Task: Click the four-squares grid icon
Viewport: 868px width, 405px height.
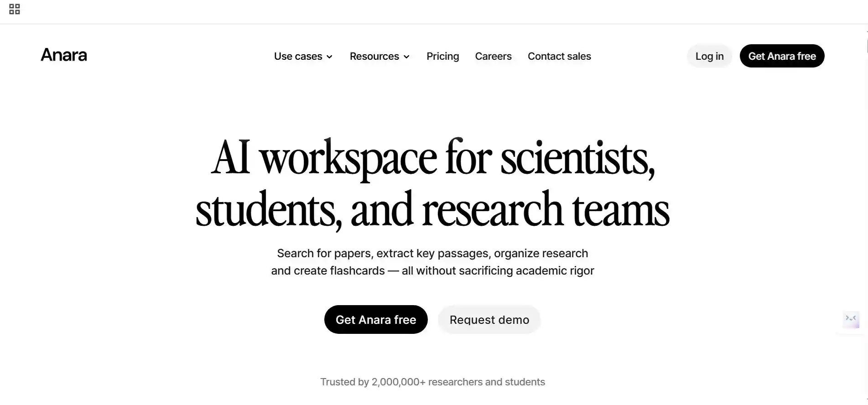Action: [x=15, y=9]
